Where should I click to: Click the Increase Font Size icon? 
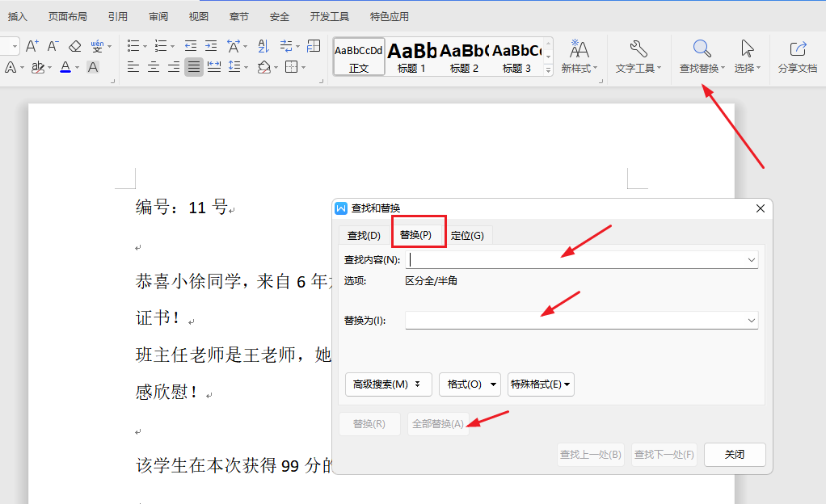31,46
